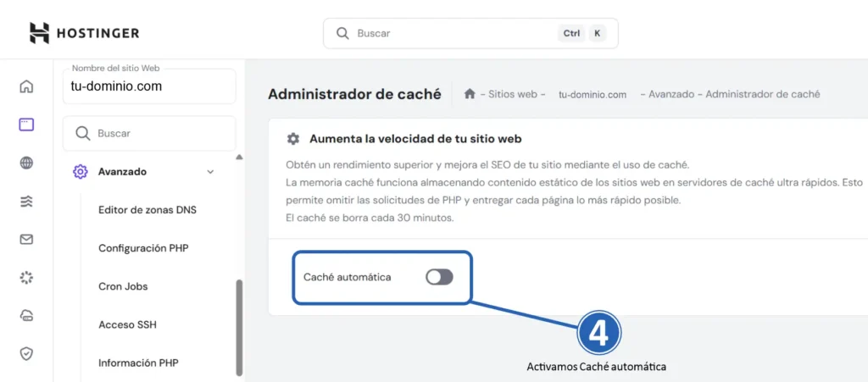Open Acceso SSH page
Screen dimensions: 868x382
(x=127, y=324)
